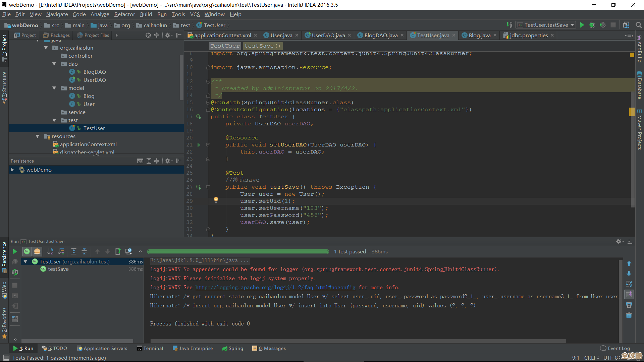The image size is (644, 362).
Task: Toggle Use Soft Wraps in console
Action: point(629,284)
